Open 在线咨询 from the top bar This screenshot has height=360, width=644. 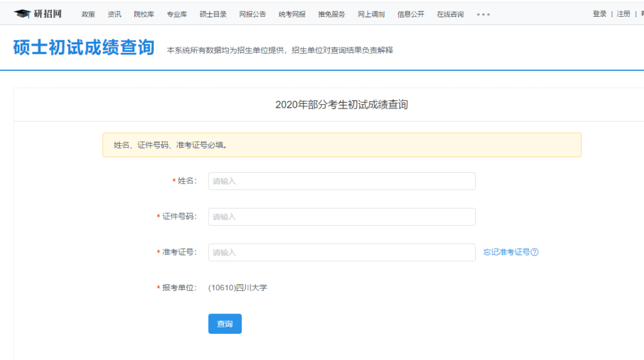coord(450,14)
